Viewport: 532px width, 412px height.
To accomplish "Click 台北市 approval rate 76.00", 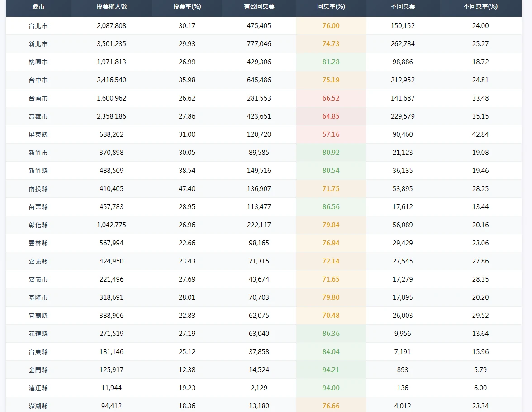I will [331, 26].
